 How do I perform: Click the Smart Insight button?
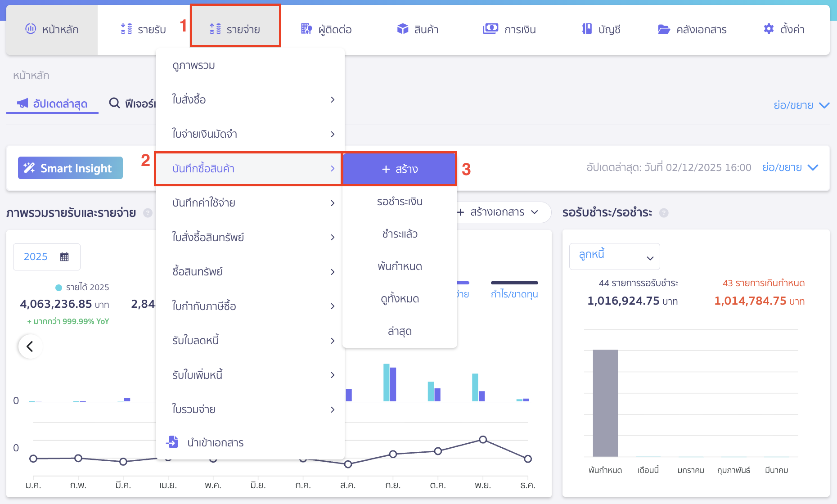click(x=70, y=168)
